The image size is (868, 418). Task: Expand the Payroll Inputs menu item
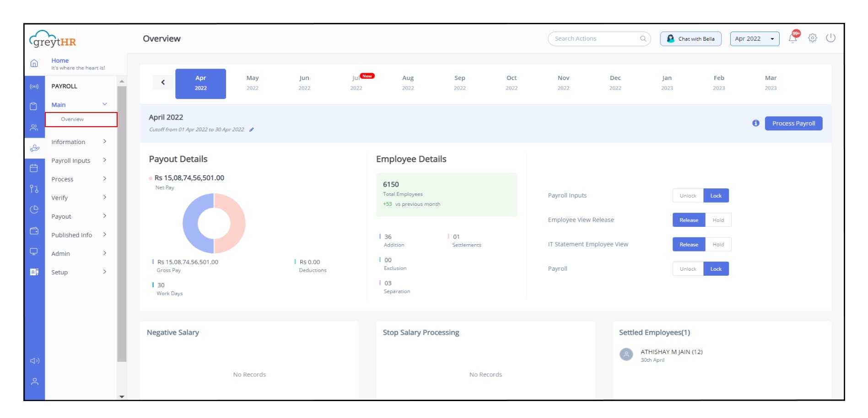click(71, 161)
